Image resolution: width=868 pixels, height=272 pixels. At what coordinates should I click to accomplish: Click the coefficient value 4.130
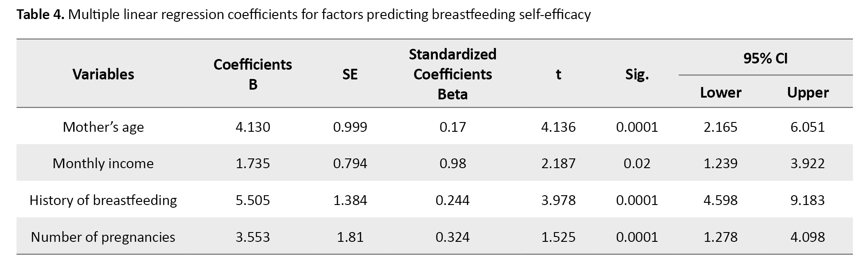252,127
